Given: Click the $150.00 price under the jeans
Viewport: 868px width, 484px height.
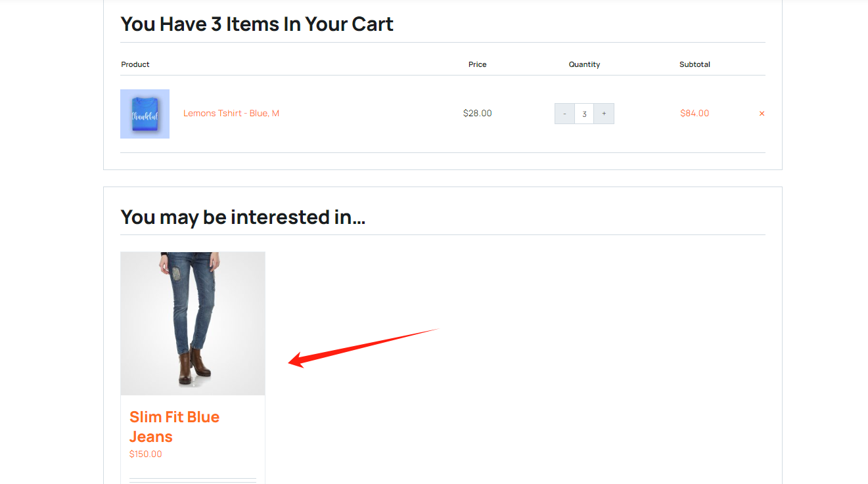Looking at the screenshot, I should 146,454.
